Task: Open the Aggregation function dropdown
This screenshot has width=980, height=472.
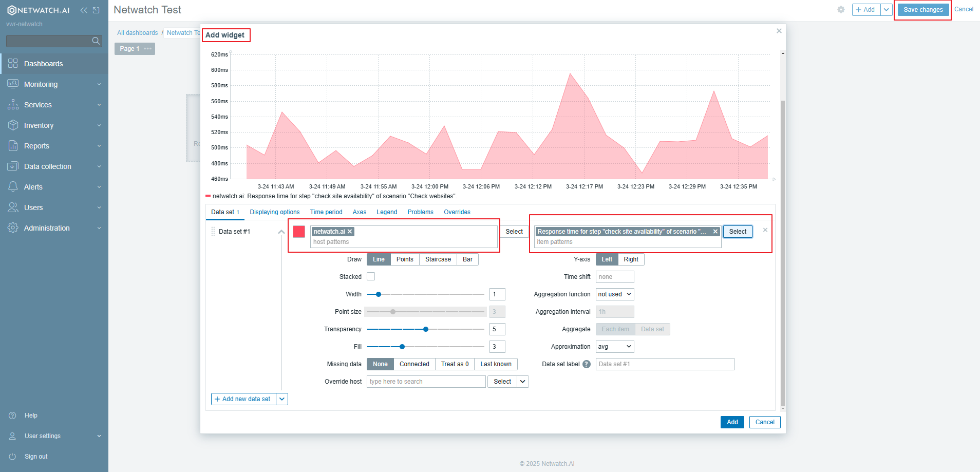Action: (x=614, y=294)
